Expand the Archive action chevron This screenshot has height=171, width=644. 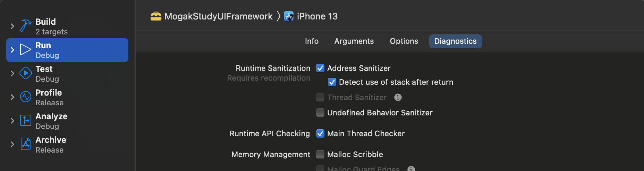click(12, 144)
